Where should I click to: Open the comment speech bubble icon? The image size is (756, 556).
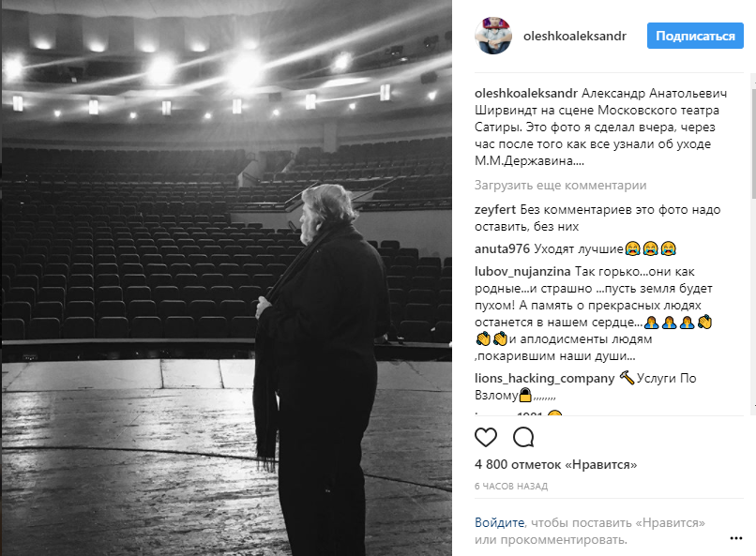tap(523, 437)
